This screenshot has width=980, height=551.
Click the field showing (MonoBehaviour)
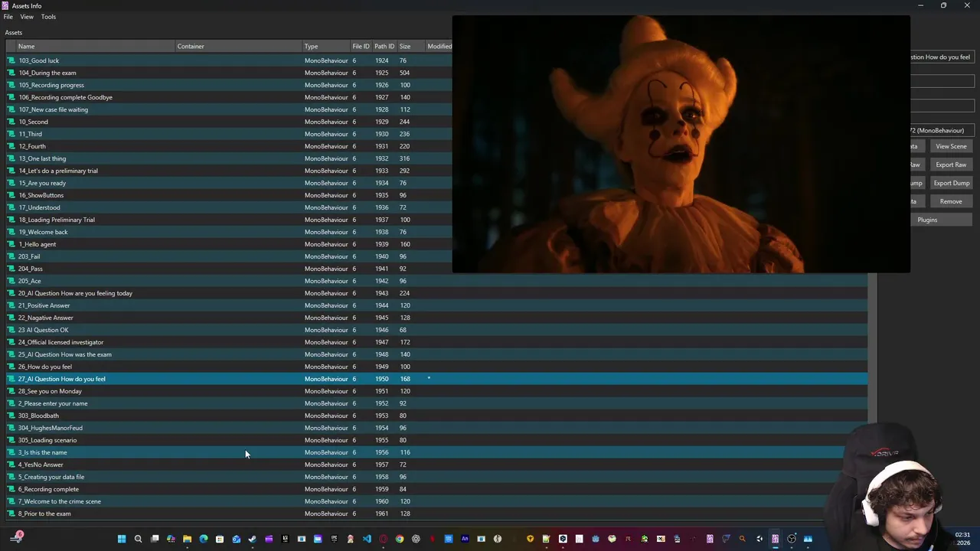pyautogui.click(x=942, y=131)
